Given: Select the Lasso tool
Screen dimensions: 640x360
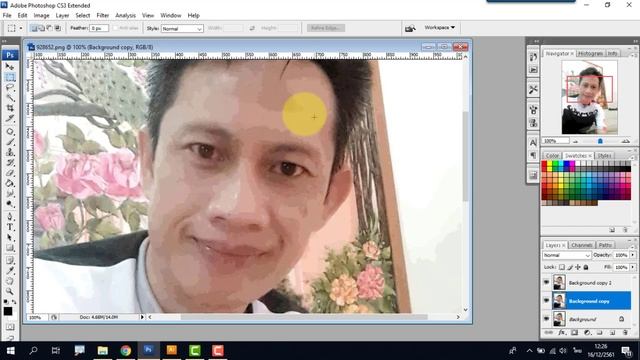Looking at the screenshot, I should click(10, 87).
